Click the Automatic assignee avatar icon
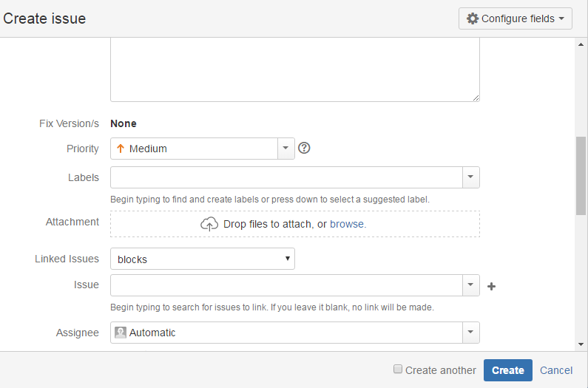The image size is (588, 388). pyautogui.click(x=121, y=333)
